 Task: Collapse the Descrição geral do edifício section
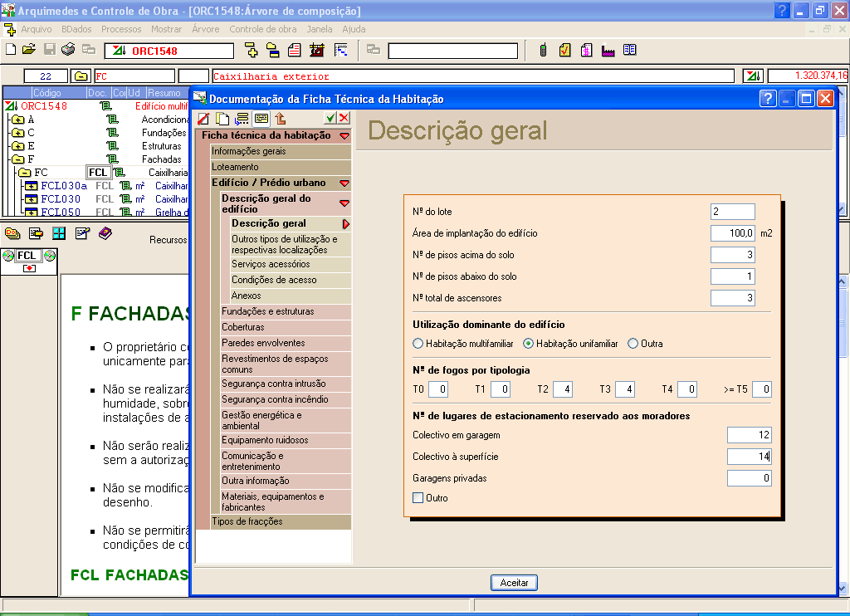coord(344,203)
